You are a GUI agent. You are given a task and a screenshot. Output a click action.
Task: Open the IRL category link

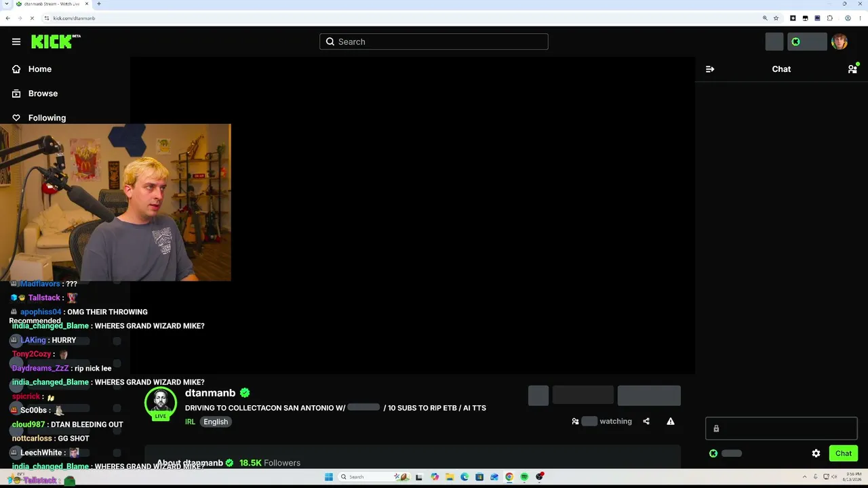[190, 422]
